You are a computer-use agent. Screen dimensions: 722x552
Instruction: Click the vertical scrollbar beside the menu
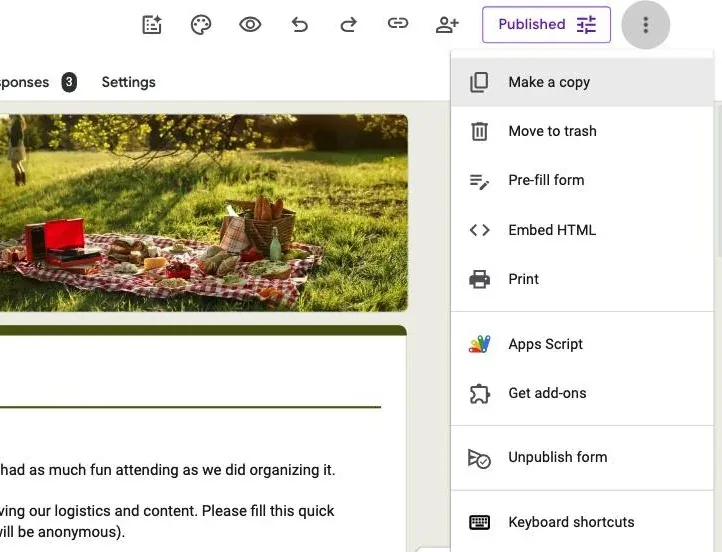(718, 180)
